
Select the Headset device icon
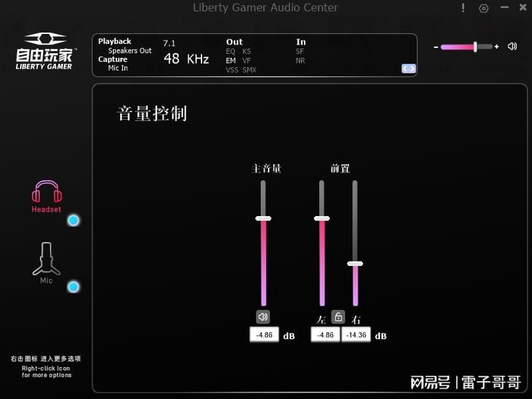[x=47, y=192]
